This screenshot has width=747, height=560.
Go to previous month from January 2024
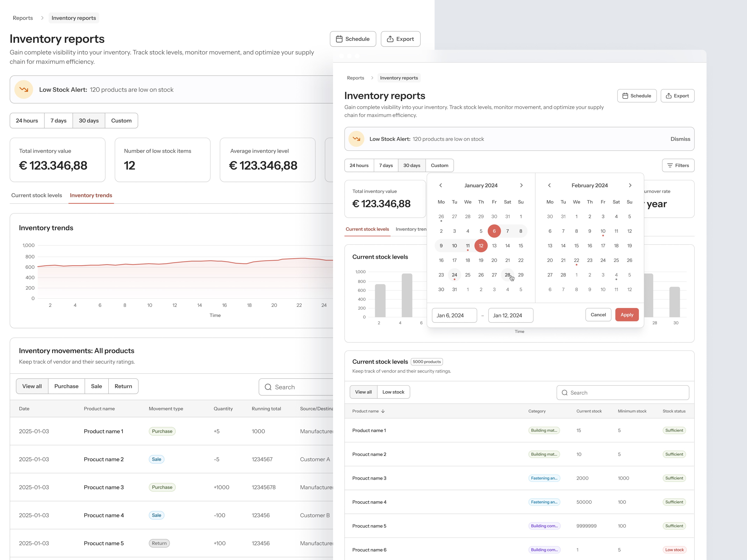[x=440, y=185]
